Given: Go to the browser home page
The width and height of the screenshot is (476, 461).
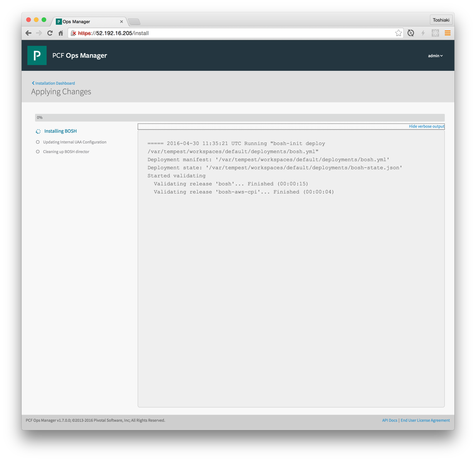Looking at the screenshot, I should (61, 33).
